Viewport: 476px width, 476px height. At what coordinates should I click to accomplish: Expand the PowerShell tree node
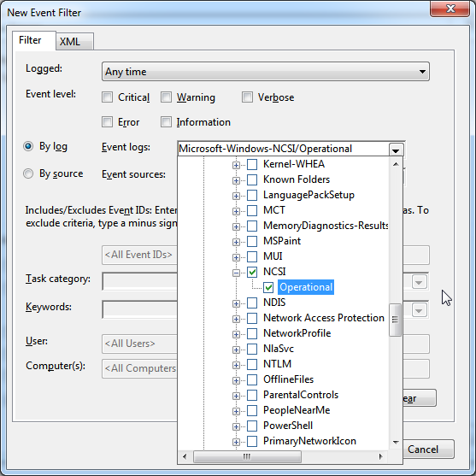[x=236, y=426]
